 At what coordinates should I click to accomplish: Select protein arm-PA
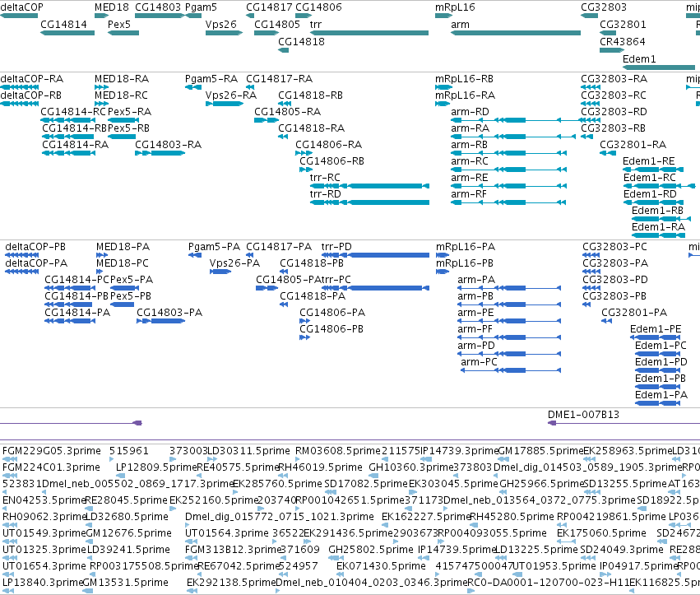coord(476,280)
